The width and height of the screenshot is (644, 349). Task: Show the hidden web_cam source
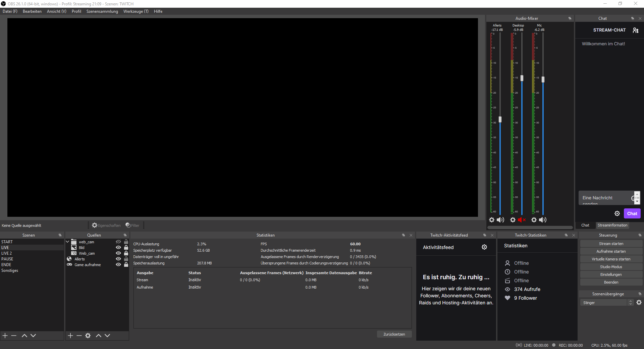118,242
